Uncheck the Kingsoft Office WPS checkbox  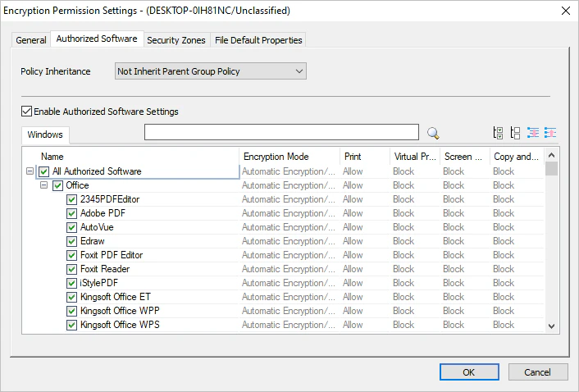pyautogui.click(x=71, y=326)
